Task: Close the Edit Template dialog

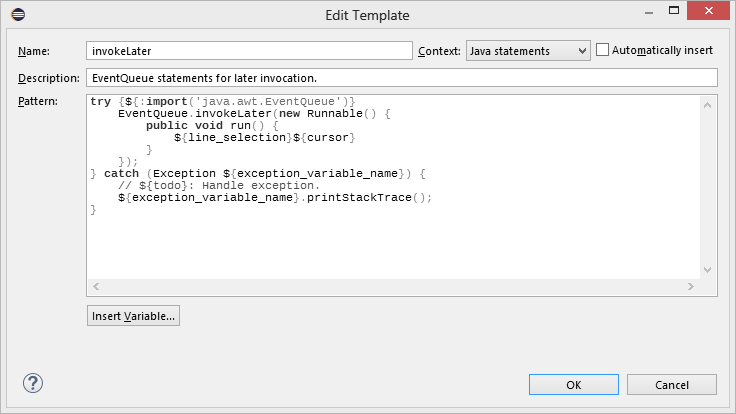Action: [x=709, y=10]
